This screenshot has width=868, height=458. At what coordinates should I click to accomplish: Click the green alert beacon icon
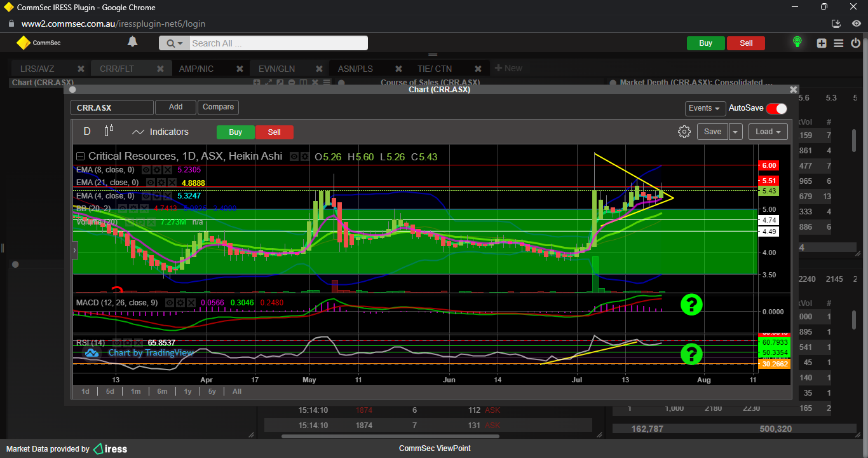(x=797, y=42)
